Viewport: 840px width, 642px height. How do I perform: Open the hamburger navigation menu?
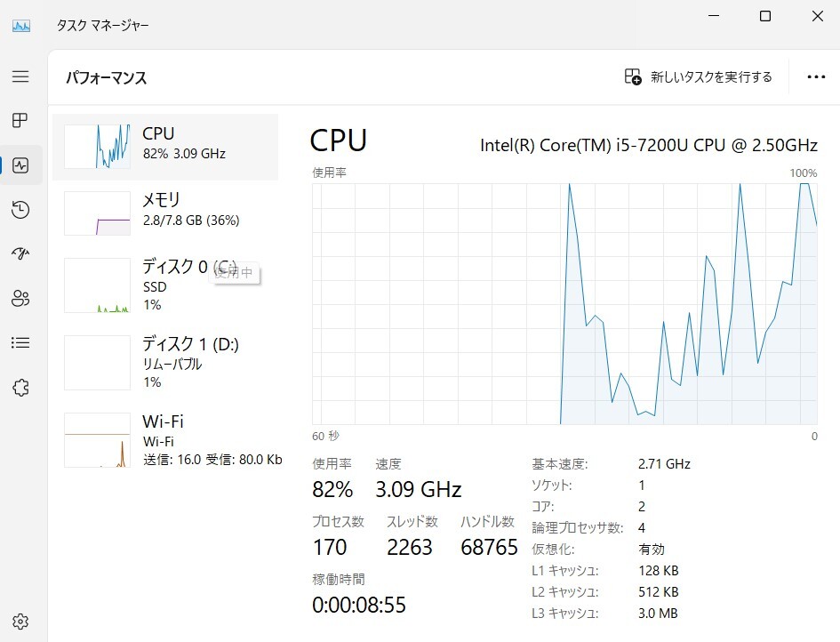point(20,76)
